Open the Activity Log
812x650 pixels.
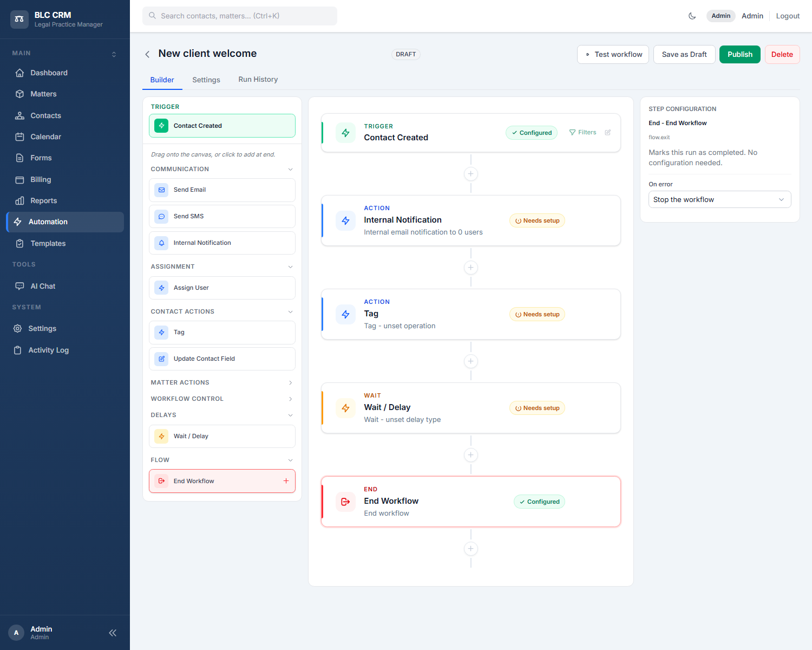pos(65,350)
